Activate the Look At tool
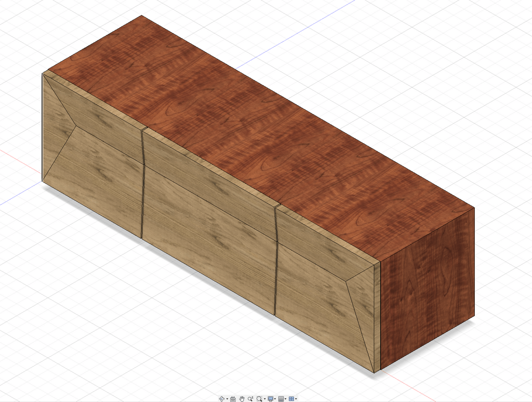 point(233,399)
